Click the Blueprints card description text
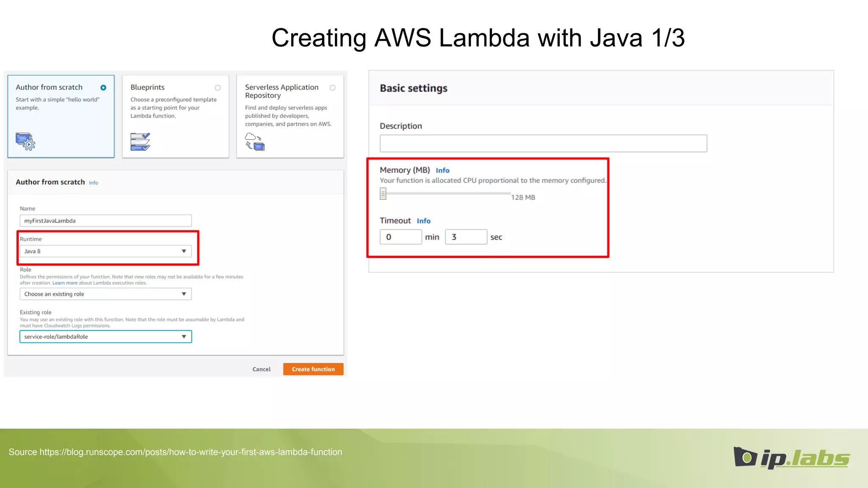Screen dimensions: 868x488 click(x=173, y=108)
